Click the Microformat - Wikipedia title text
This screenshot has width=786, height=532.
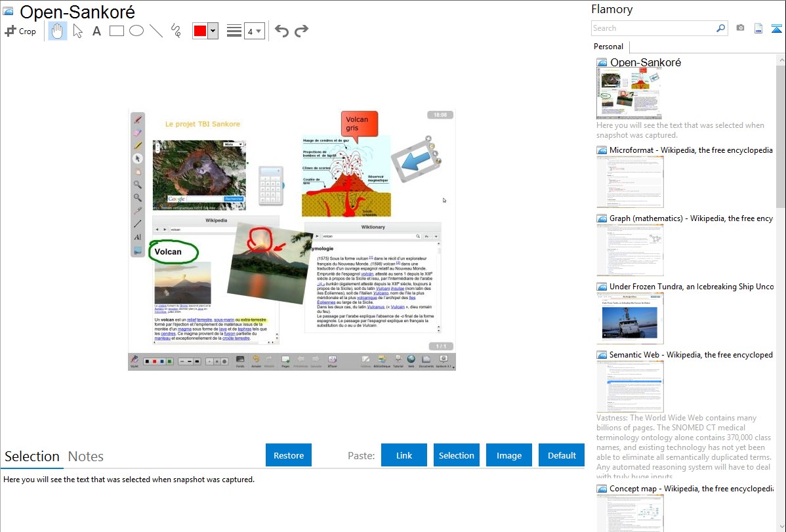point(691,150)
